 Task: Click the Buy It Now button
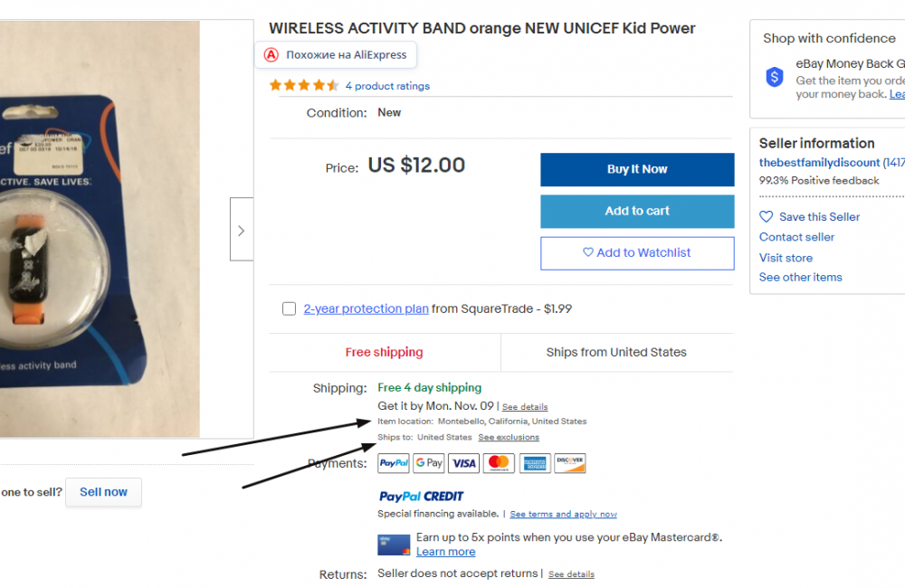[x=637, y=169]
